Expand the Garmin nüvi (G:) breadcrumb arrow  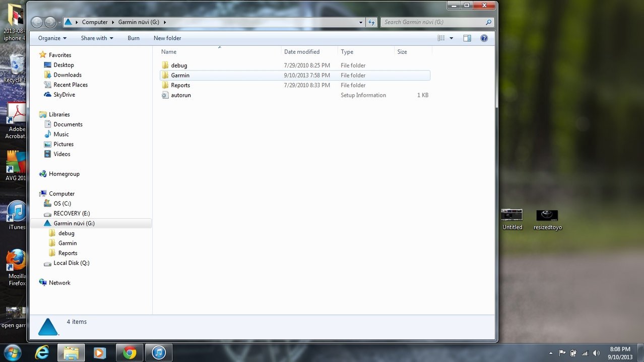(x=164, y=22)
